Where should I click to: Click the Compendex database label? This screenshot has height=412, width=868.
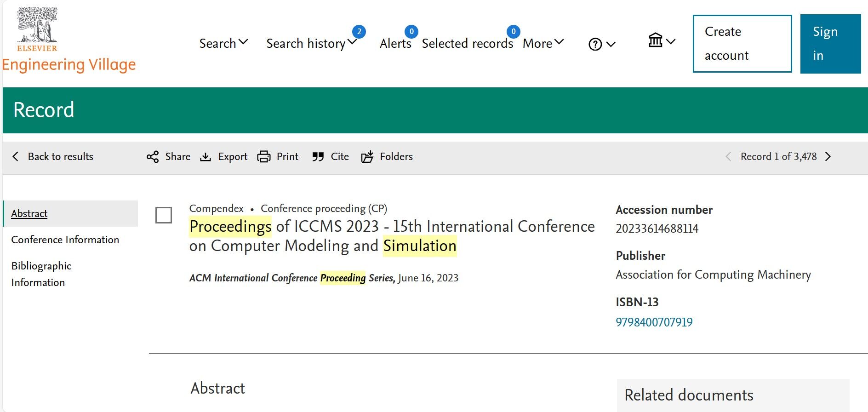click(217, 208)
